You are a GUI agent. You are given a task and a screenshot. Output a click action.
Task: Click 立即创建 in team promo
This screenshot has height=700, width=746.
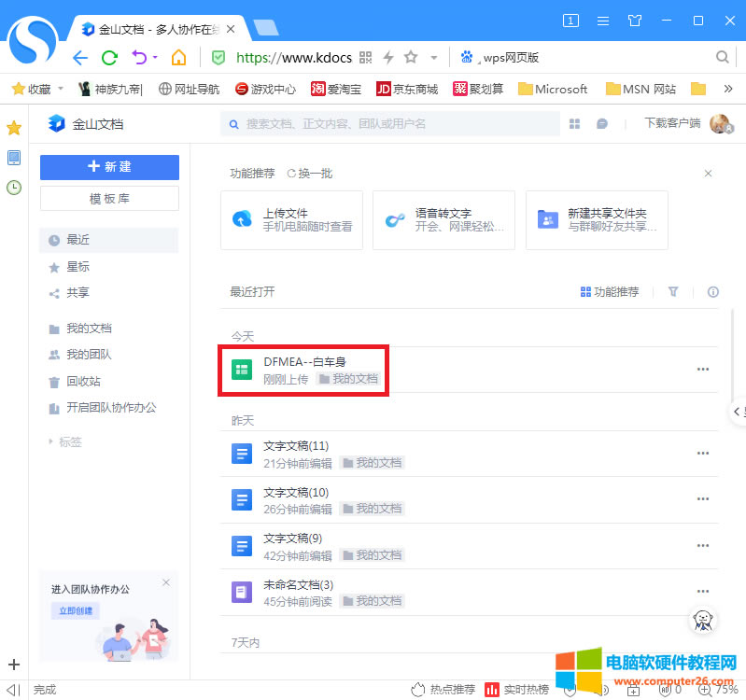point(75,610)
